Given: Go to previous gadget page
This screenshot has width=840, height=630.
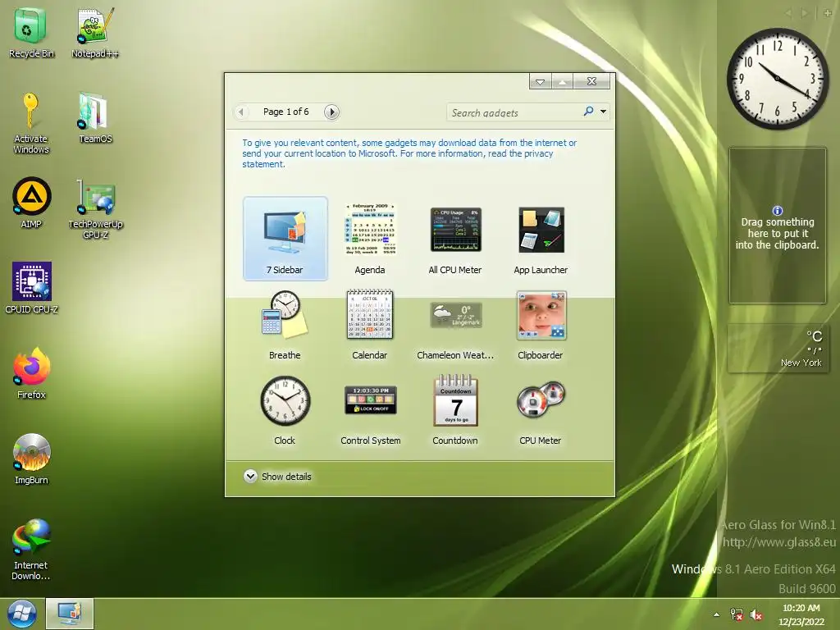Looking at the screenshot, I should tap(241, 112).
